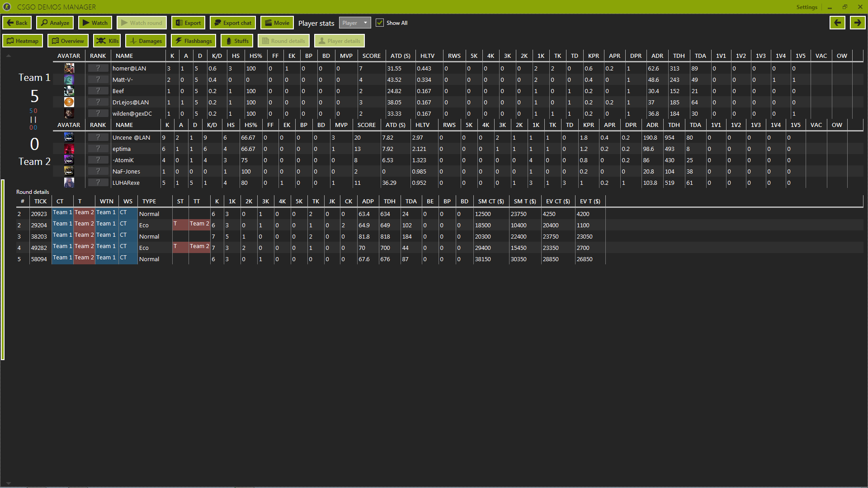The image size is (868, 488).
Task: Click player name homer@LAN
Action: [129, 68]
